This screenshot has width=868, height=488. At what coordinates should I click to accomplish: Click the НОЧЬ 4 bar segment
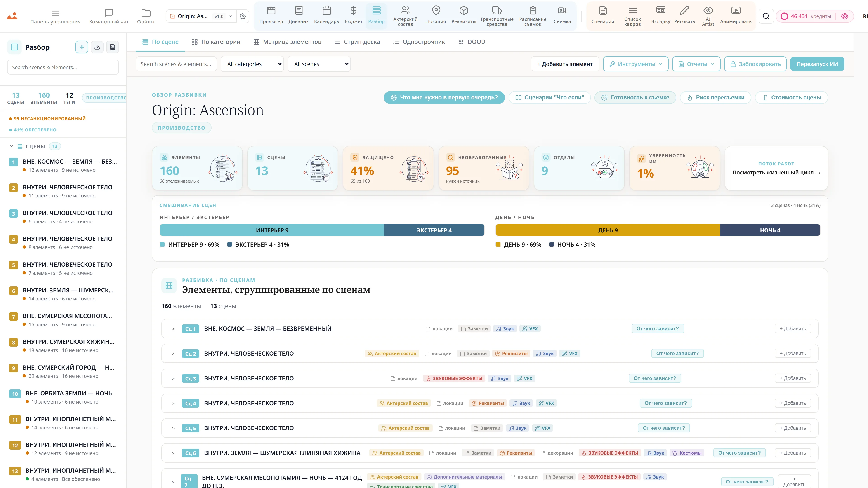point(770,230)
